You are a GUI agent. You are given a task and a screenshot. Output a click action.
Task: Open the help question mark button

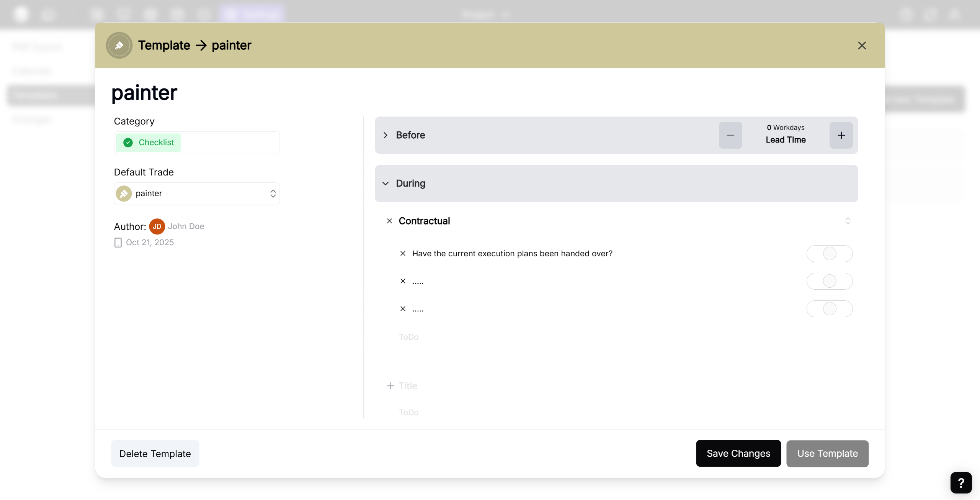click(x=961, y=482)
